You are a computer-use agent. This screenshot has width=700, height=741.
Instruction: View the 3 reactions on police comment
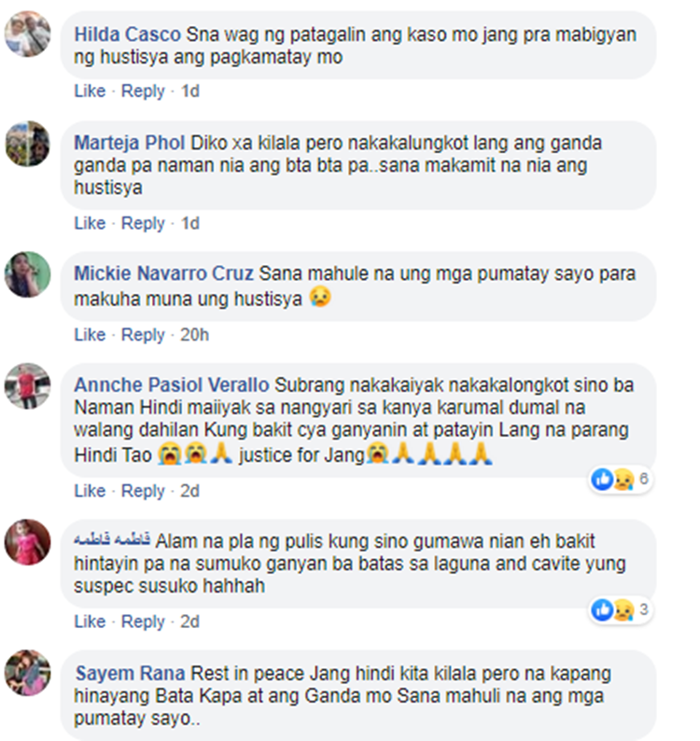[621, 609]
